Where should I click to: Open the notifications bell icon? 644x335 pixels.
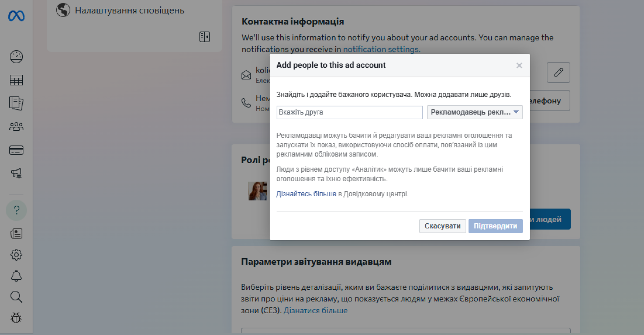click(x=16, y=276)
